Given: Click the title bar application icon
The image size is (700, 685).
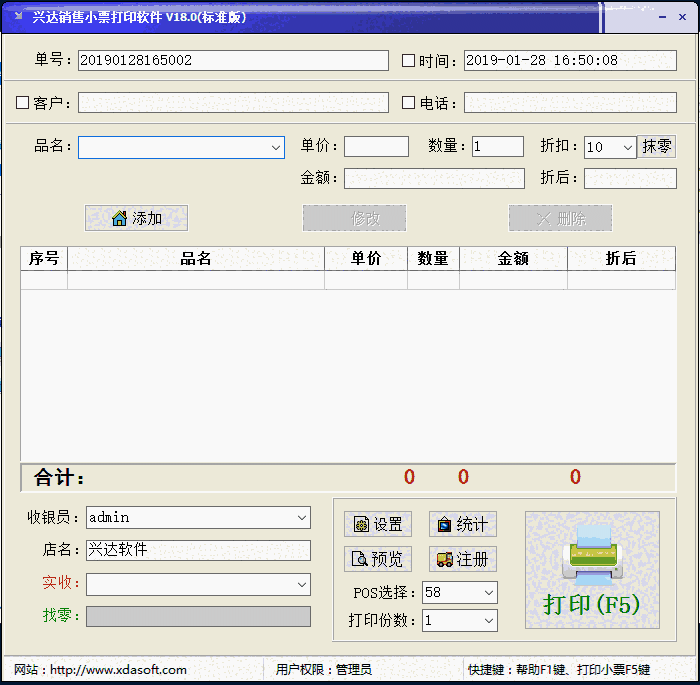Looking at the screenshot, I should coord(17,17).
